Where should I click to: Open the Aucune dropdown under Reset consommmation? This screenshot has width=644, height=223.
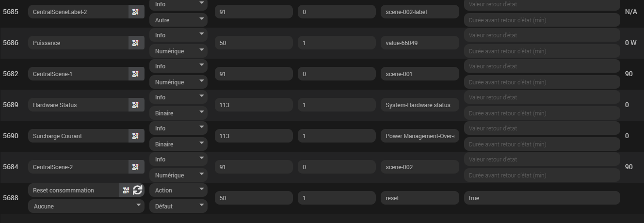tap(86, 206)
